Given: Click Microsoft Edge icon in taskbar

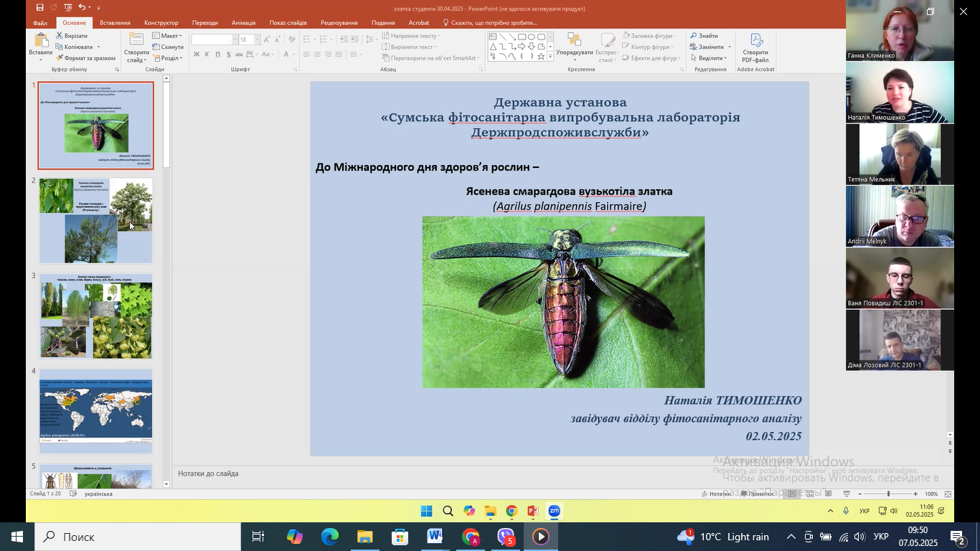Looking at the screenshot, I should (x=329, y=537).
